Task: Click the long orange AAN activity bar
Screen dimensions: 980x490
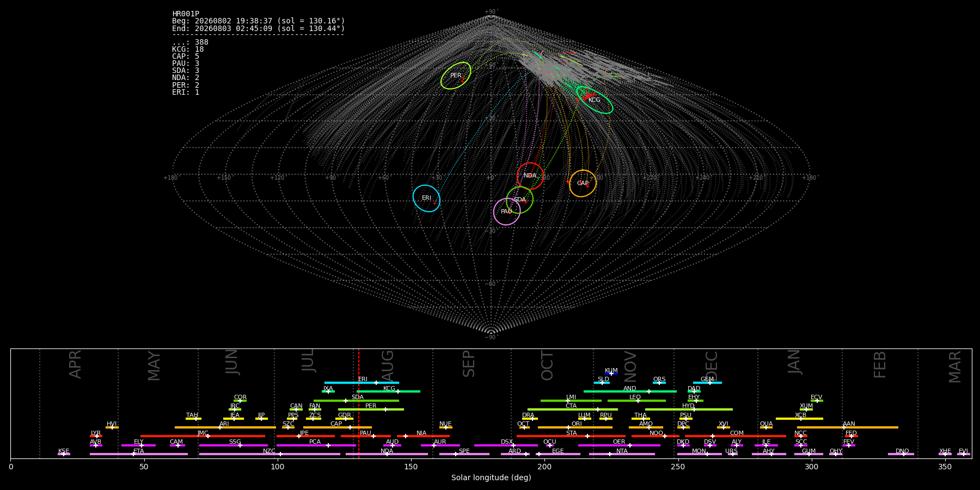Action: pyautogui.click(x=848, y=427)
